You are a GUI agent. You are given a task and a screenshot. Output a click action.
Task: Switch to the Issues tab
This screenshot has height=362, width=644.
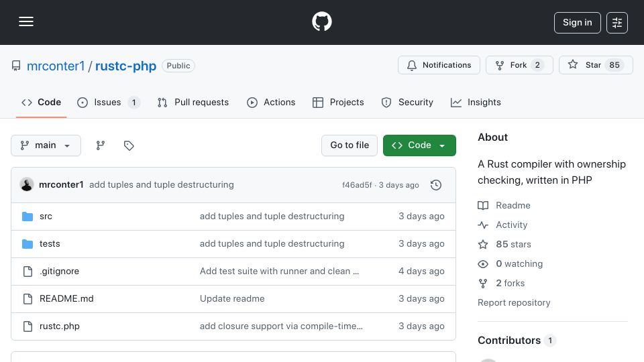(x=109, y=102)
